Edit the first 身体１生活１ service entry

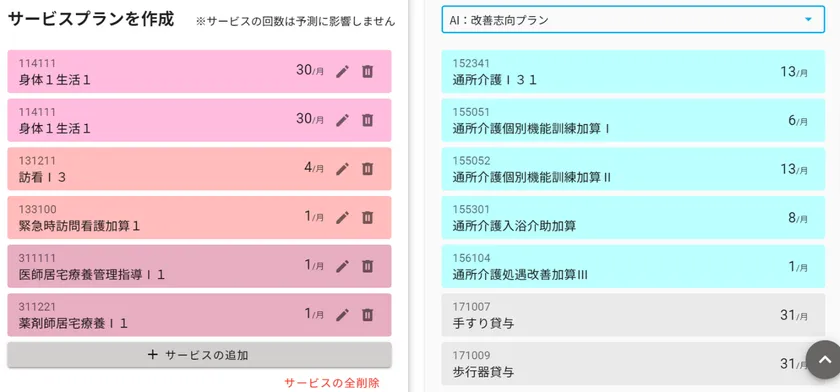click(x=342, y=71)
